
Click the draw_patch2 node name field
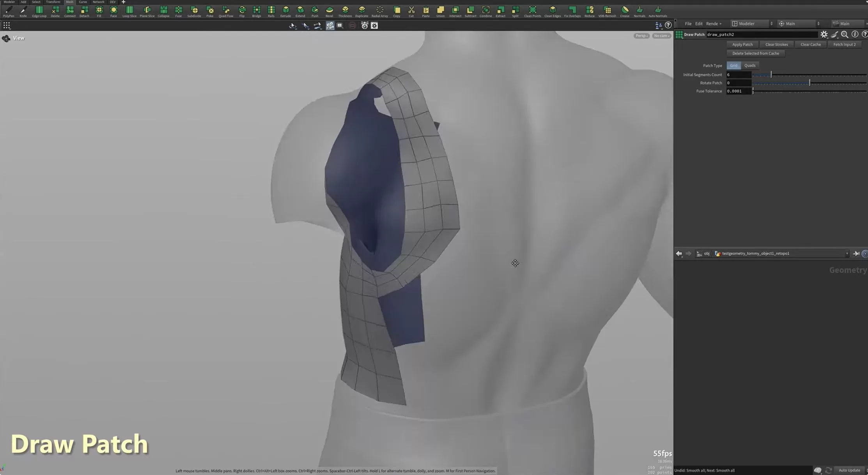(760, 35)
